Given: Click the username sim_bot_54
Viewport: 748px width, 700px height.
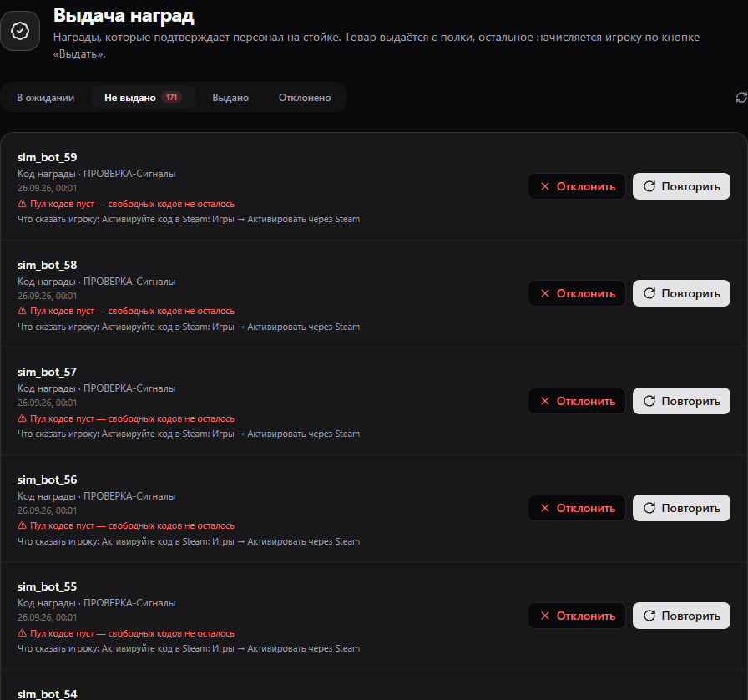Looking at the screenshot, I should pyautogui.click(x=48, y=694).
